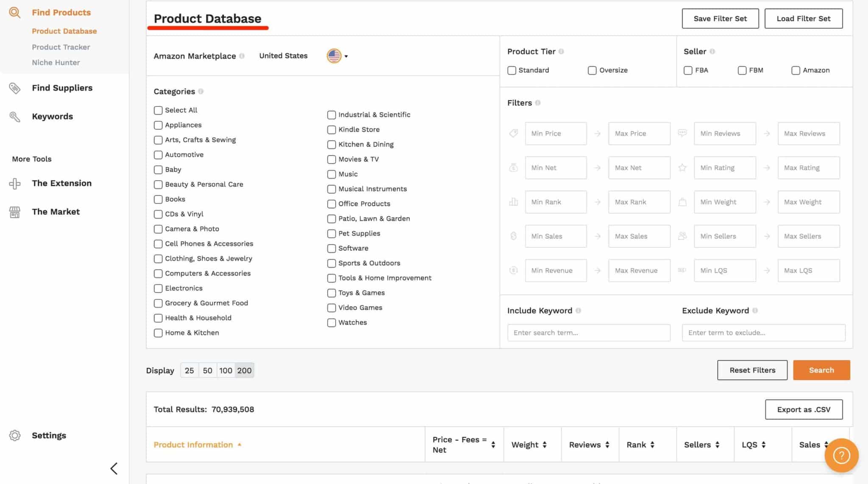Click info icon beside Product Tier

561,51
